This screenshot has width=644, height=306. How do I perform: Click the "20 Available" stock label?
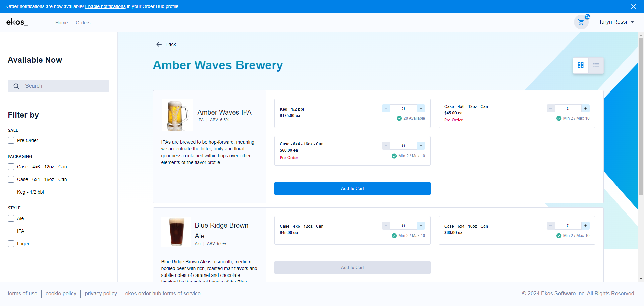(414, 118)
